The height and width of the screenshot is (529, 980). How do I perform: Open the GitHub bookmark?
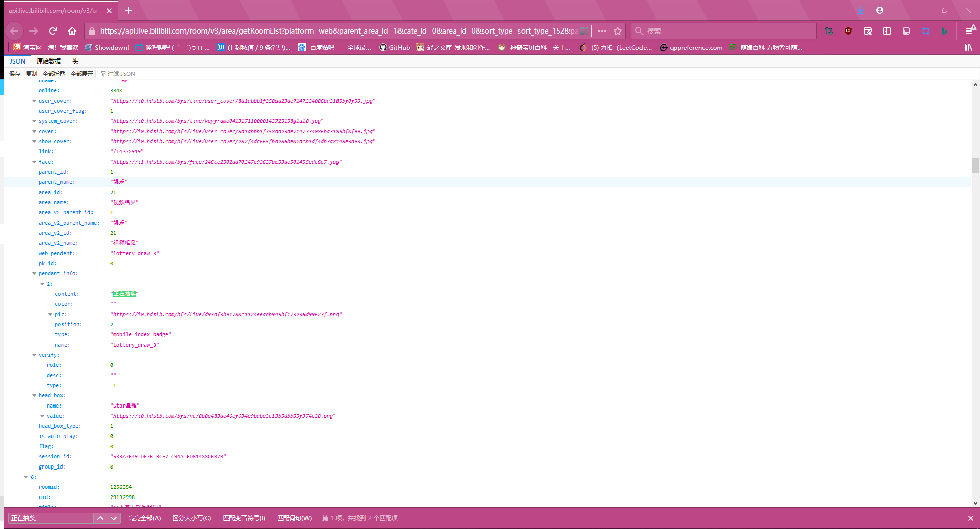click(394, 47)
